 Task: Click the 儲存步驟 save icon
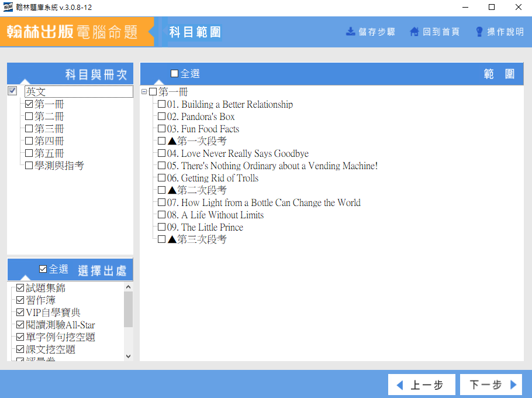click(351, 32)
